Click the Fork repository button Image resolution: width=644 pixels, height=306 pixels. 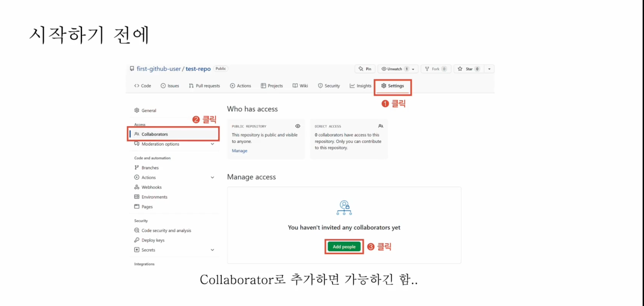pyautogui.click(x=435, y=69)
